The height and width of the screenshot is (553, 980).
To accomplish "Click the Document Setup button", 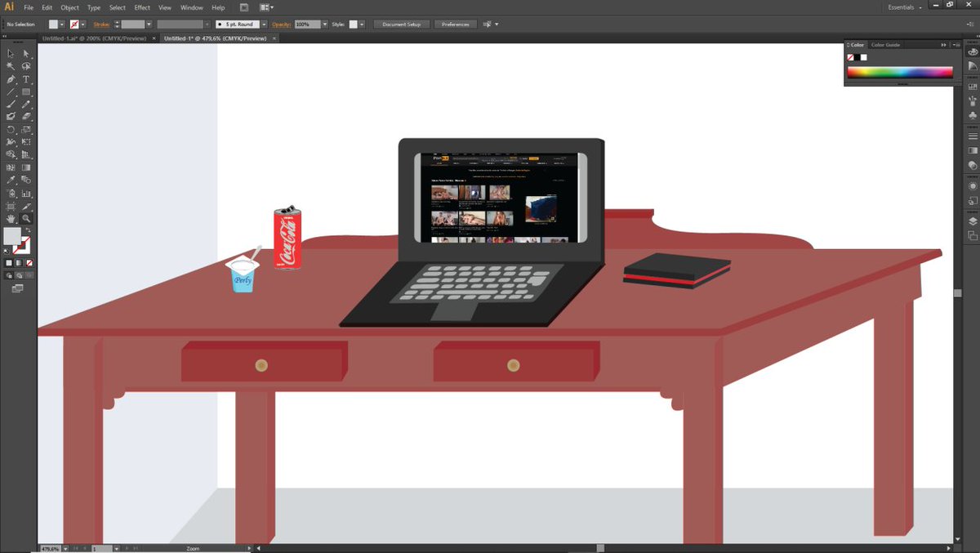I will pos(402,25).
